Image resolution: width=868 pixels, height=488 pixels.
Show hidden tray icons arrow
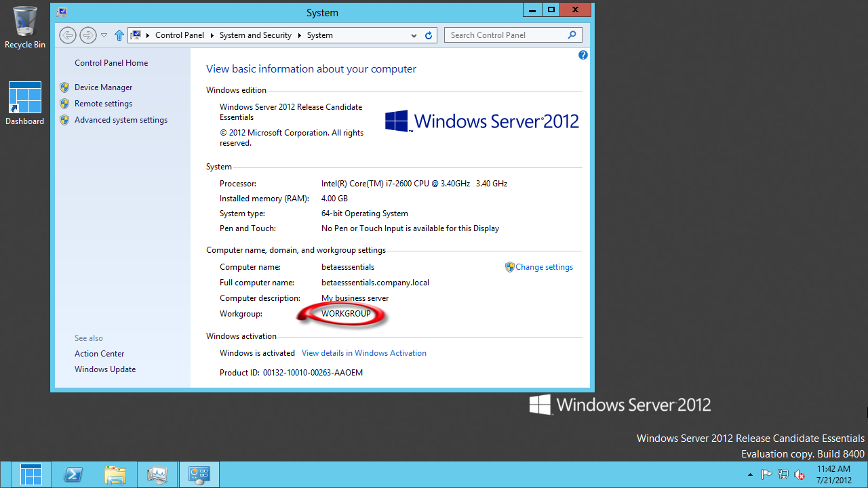point(750,474)
